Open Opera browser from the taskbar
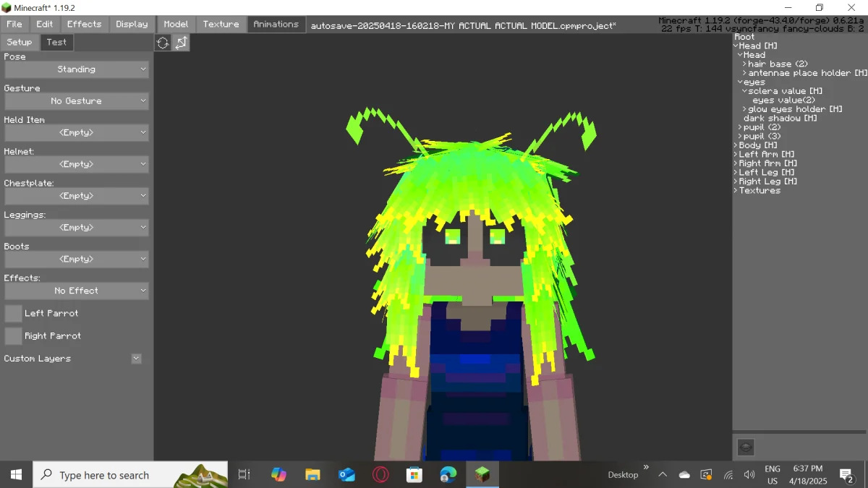Viewport: 868px width, 488px height. [380, 475]
